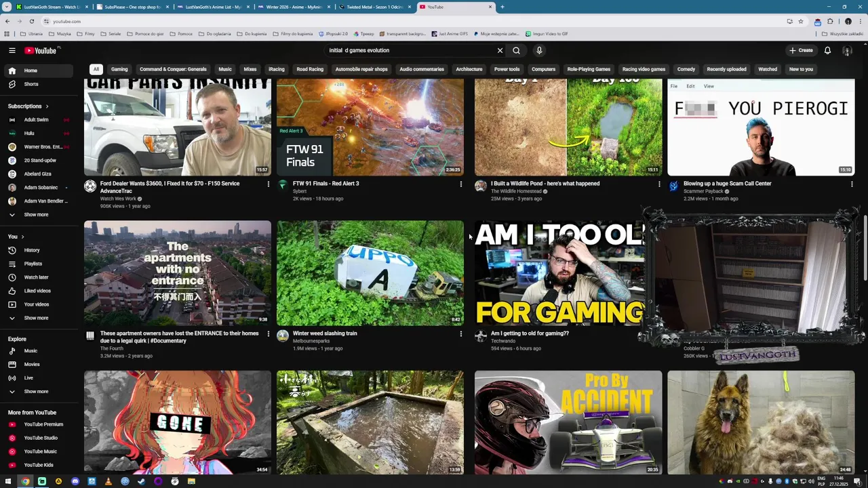Open History in the sidebar
The height and width of the screenshot is (488, 868).
point(38,250)
